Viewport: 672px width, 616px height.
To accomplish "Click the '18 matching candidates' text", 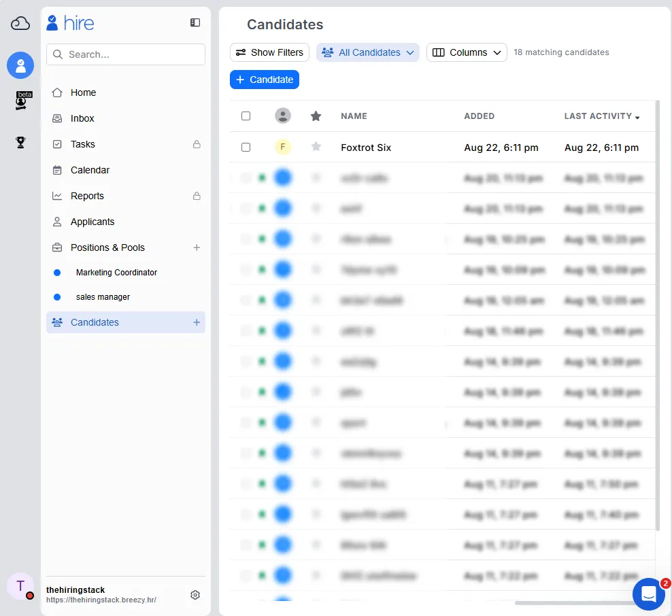I will click(561, 52).
